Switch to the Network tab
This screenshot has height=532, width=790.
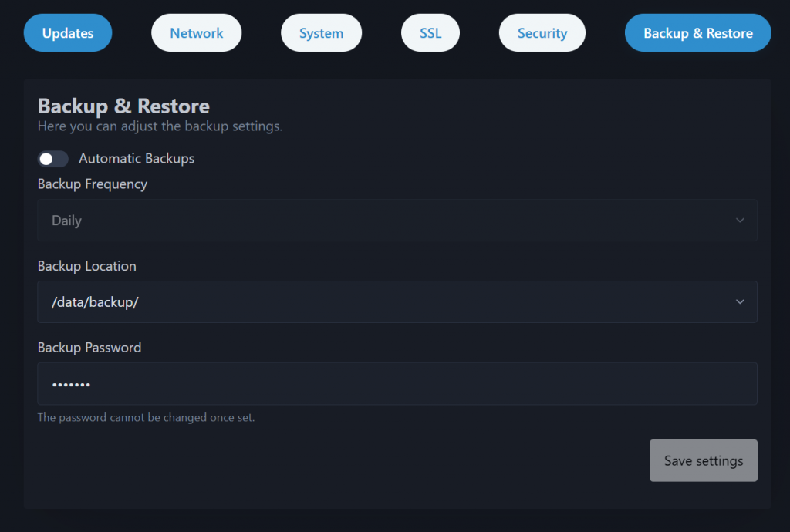(x=196, y=33)
